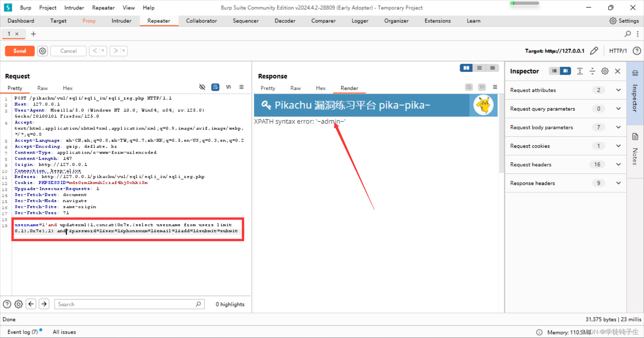Screen dimensions: 644x338
Task: Open request search help icon
Action: (7, 304)
